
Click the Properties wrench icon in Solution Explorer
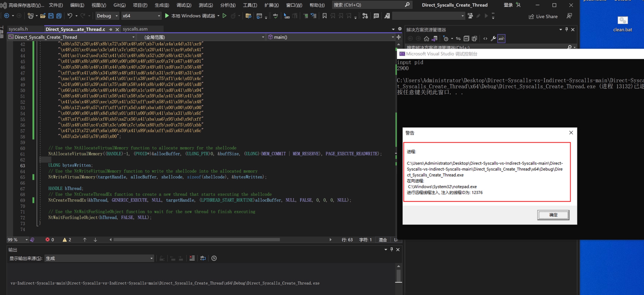(493, 39)
